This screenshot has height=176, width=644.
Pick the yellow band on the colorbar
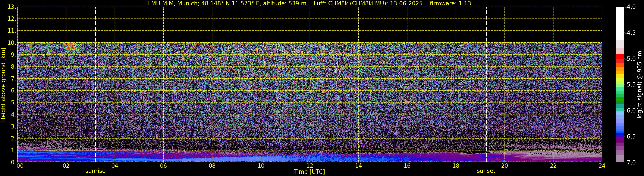click(x=620, y=76)
